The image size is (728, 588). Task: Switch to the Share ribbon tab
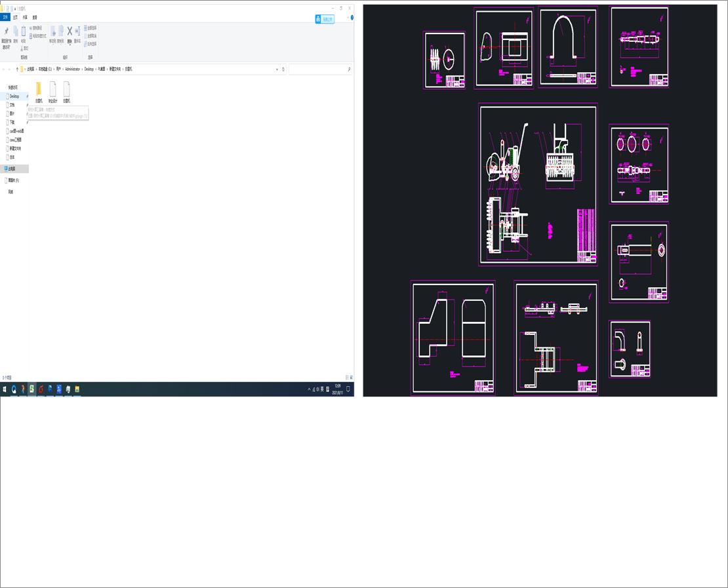click(x=25, y=18)
